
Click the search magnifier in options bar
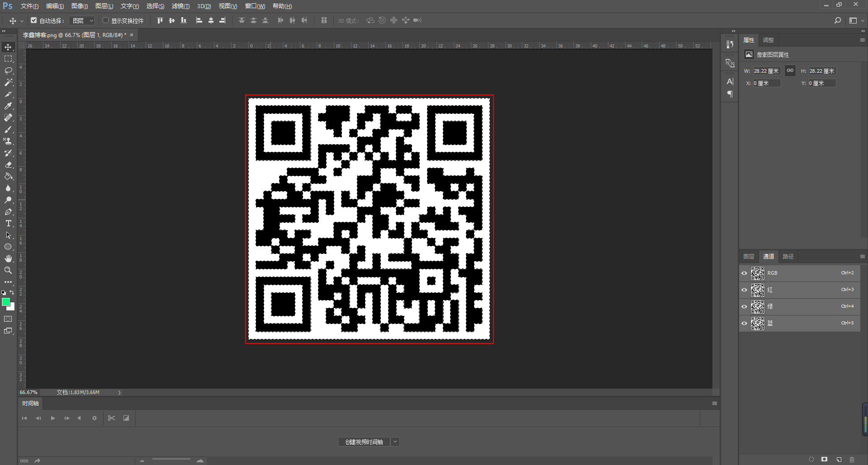tap(838, 20)
